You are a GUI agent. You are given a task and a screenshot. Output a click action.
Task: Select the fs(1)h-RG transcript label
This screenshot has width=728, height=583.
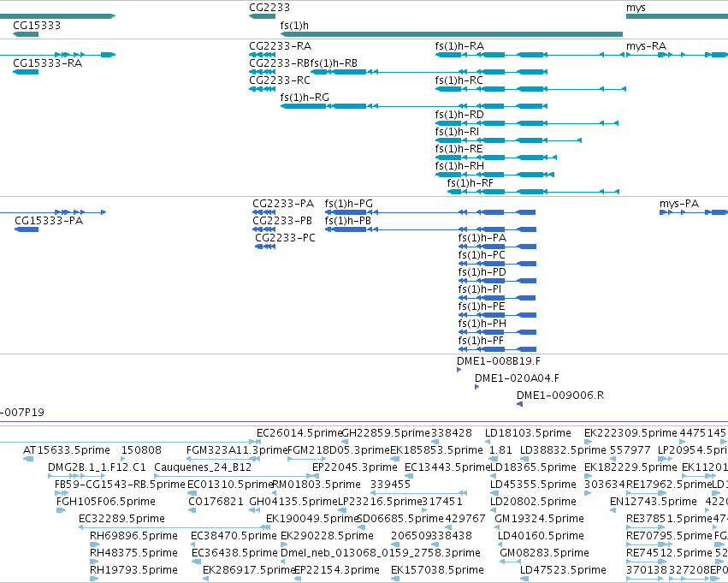tap(305, 98)
